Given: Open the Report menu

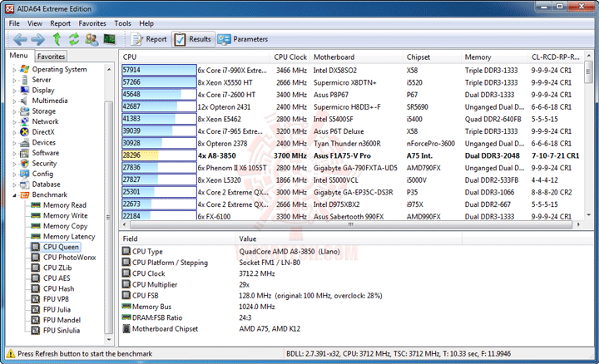Looking at the screenshot, I should tap(61, 23).
